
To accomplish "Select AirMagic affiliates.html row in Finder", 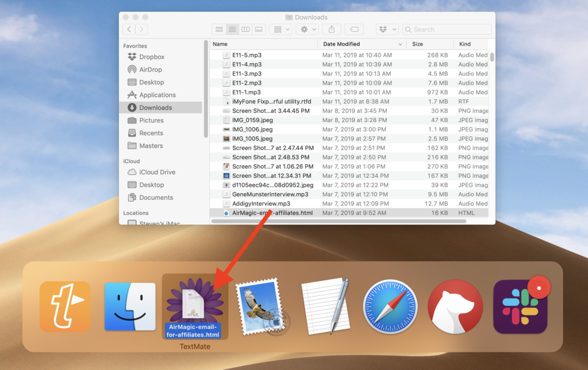I will click(349, 213).
